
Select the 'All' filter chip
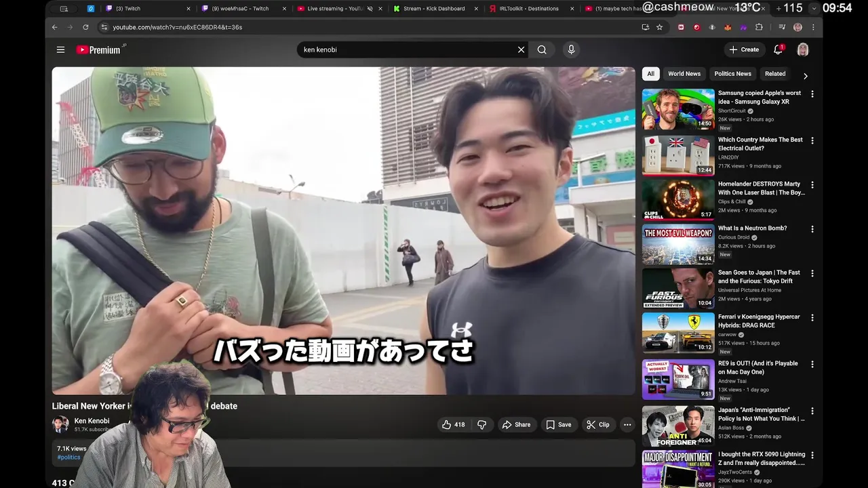pos(650,74)
